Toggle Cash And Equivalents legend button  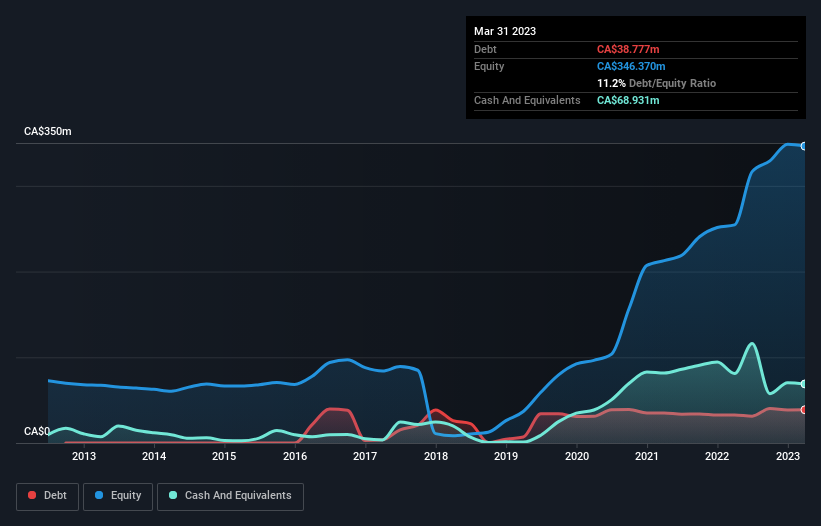tap(230, 496)
